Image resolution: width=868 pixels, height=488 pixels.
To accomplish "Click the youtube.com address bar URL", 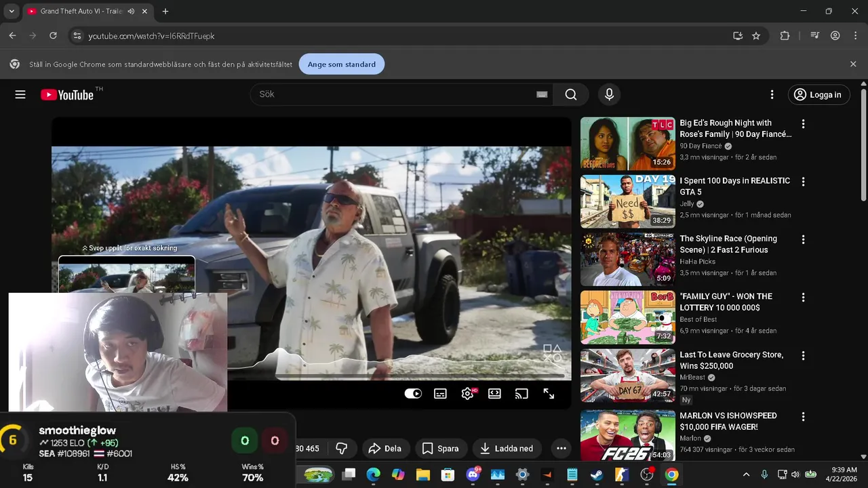I will 152,36.
